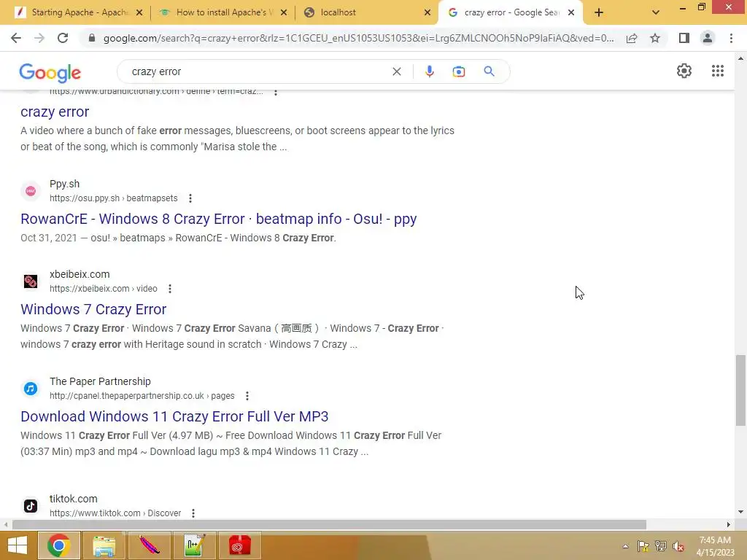Close the Starting Apache tab
The width and height of the screenshot is (747, 560).
(139, 13)
